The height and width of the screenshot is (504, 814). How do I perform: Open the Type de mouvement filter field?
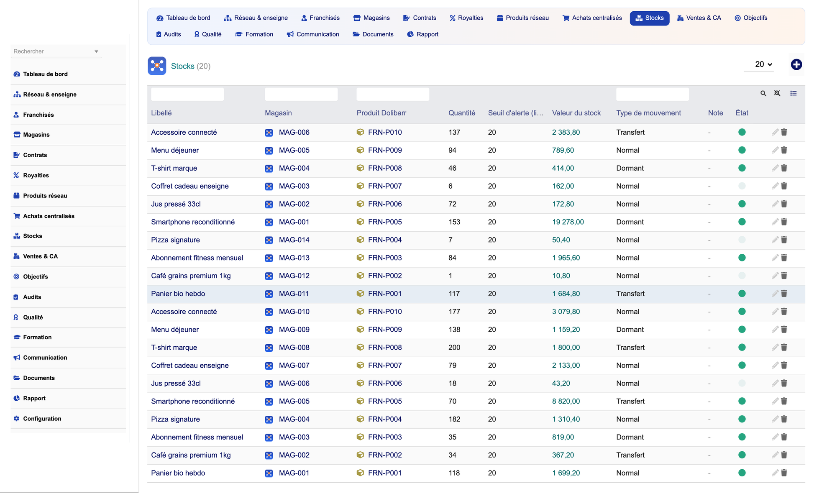[x=652, y=94]
